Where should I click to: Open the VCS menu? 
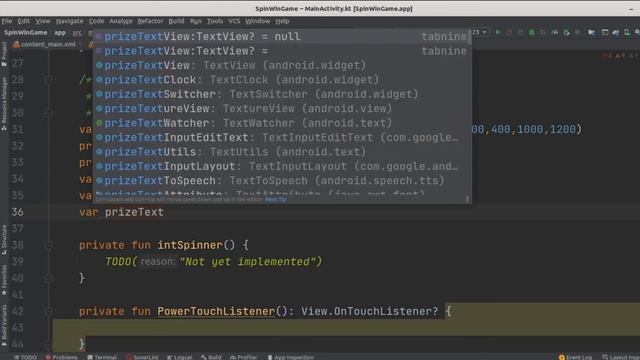[234, 21]
